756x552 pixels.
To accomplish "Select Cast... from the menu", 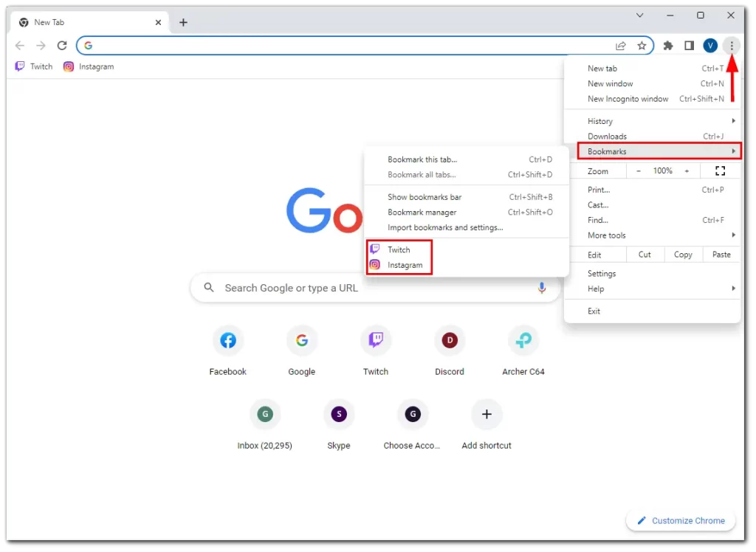I will click(x=653, y=205).
